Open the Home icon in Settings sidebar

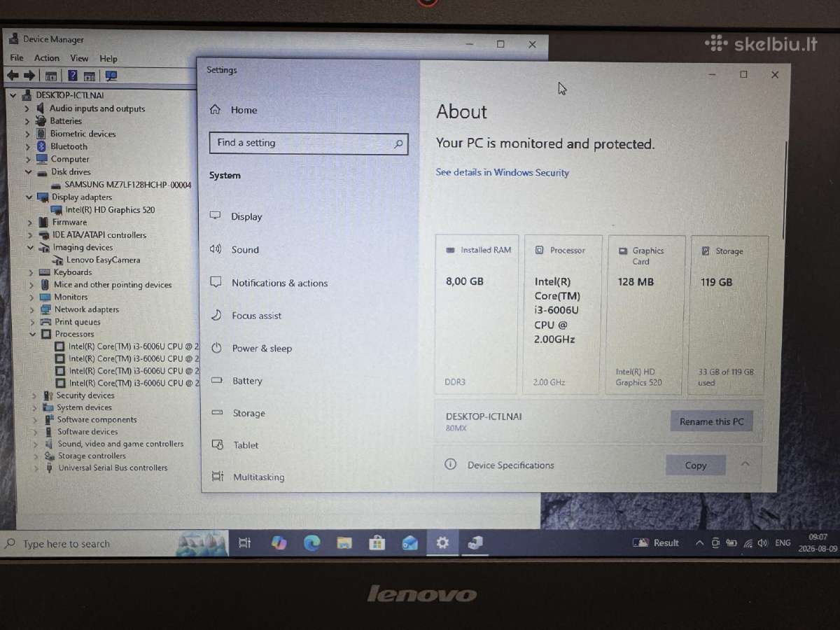pos(215,110)
